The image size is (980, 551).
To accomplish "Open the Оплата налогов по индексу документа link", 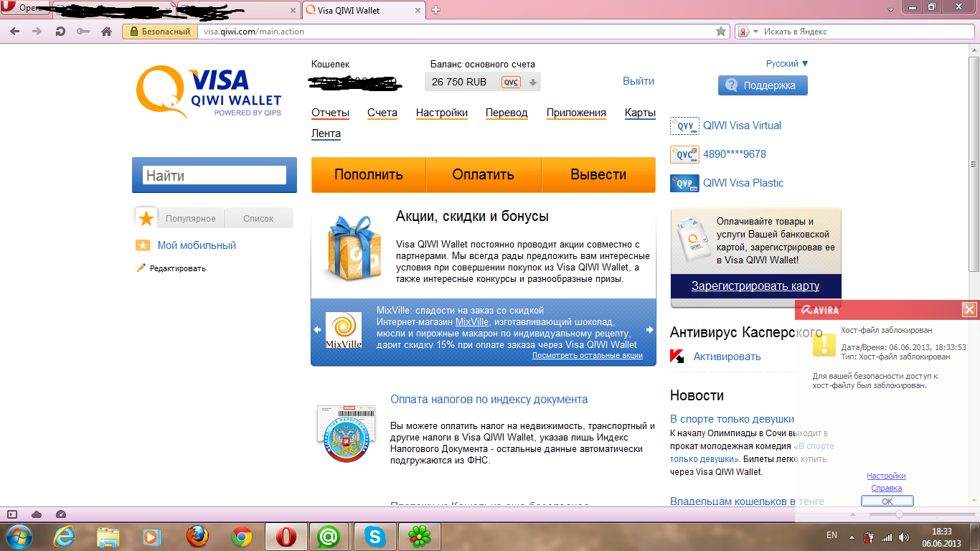I will [x=489, y=400].
